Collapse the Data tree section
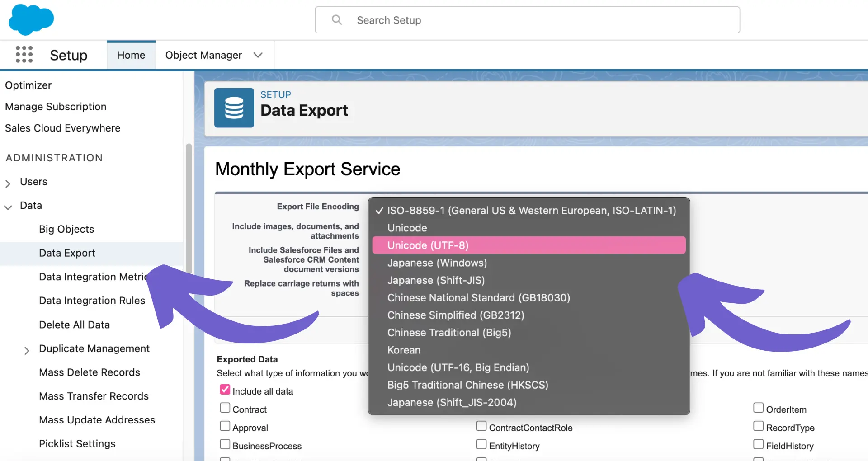Screen dimensions: 868x461 (x=8, y=207)
